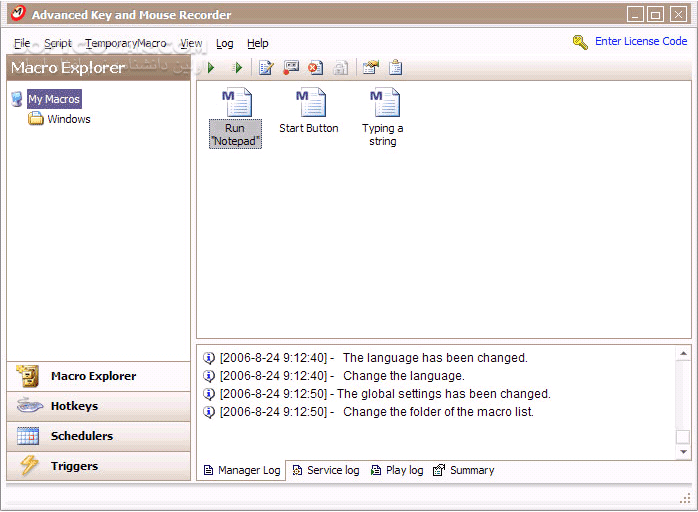
Task: Click log text "The global settings has been changed."
Action: (x=444, y=394)
